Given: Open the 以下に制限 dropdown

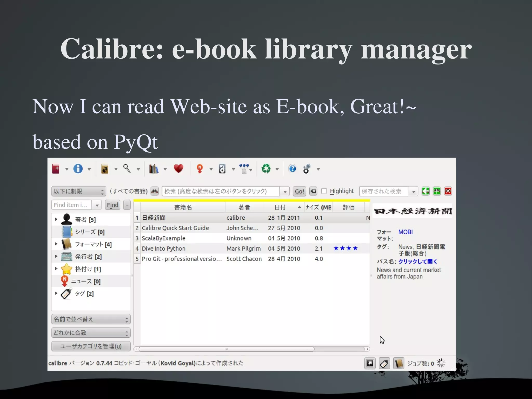Looking at the screenshot, I should point(78,192).
